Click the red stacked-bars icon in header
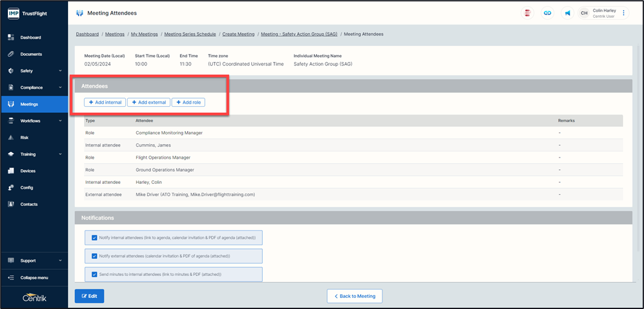Viewport: 644px width, 309px height. click(x=527, y=13)
